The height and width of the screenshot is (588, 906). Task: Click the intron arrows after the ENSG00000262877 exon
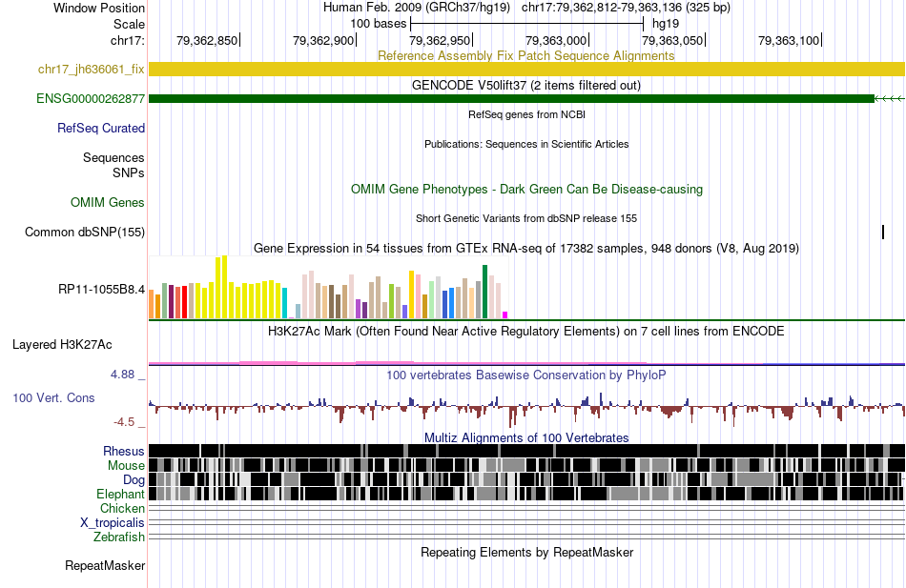pyautogui.click(x=889, y=99)
